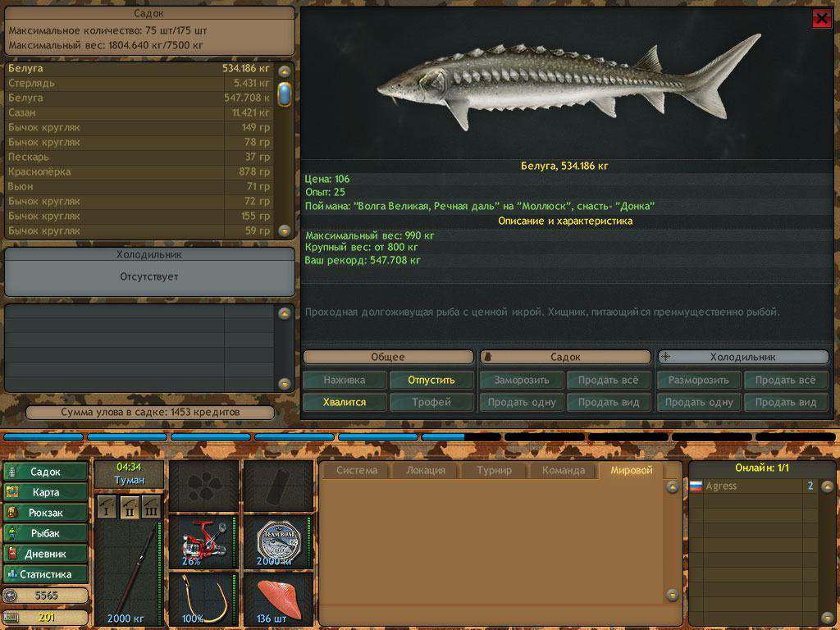Switch to rod slot III
This screenshot has width=840, height=630.
(x=150, y=506)
